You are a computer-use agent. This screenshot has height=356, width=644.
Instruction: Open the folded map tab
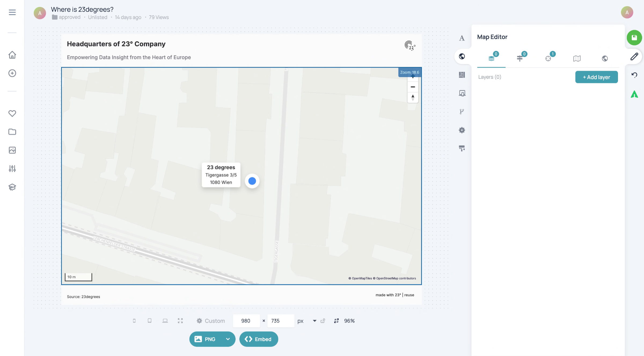577,58
